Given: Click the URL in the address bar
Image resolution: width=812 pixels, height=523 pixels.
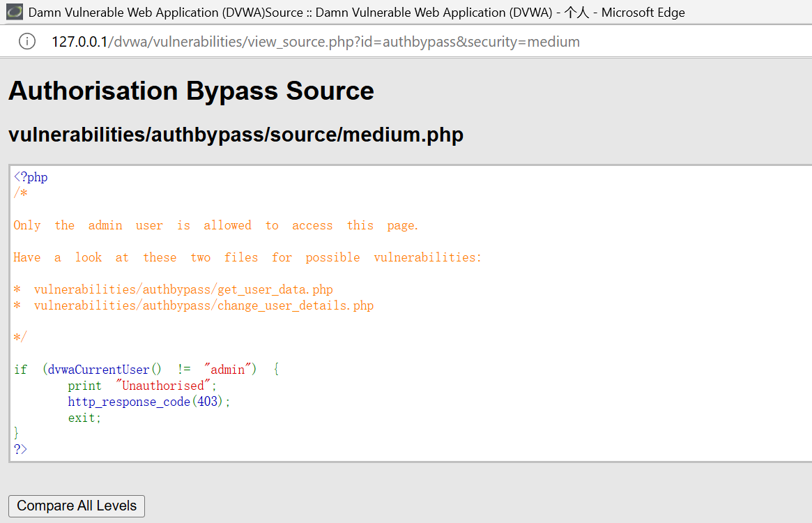Looking at the screenshot, I should [x=315, y=41].
